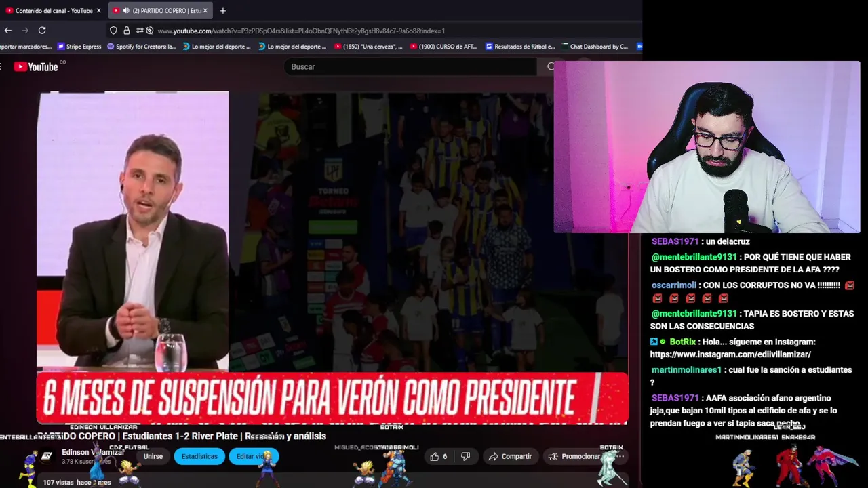Open the 'Spotify for Creators' bookmark

coord(142,47)
